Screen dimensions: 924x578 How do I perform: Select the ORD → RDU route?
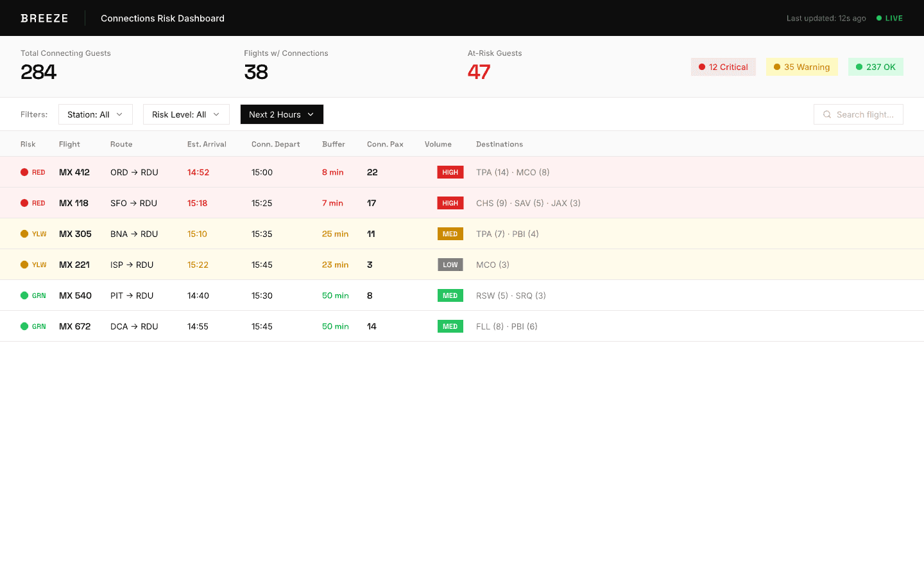pyautogui.click(x=134, y=172)
